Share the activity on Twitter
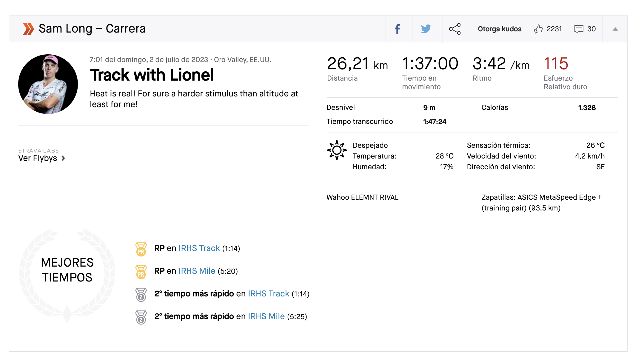The height and width of the screenshot is (363, 644). 426,29
